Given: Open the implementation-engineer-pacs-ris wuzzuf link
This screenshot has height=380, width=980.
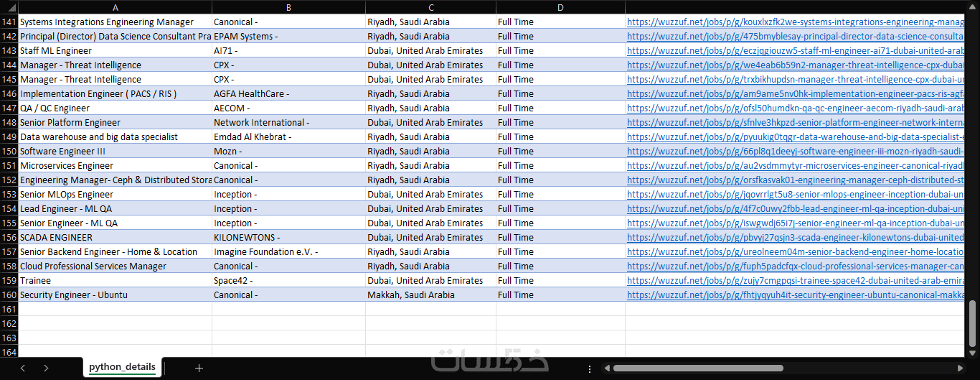Looking at the screenshot, I should click(x=796, y=93).
